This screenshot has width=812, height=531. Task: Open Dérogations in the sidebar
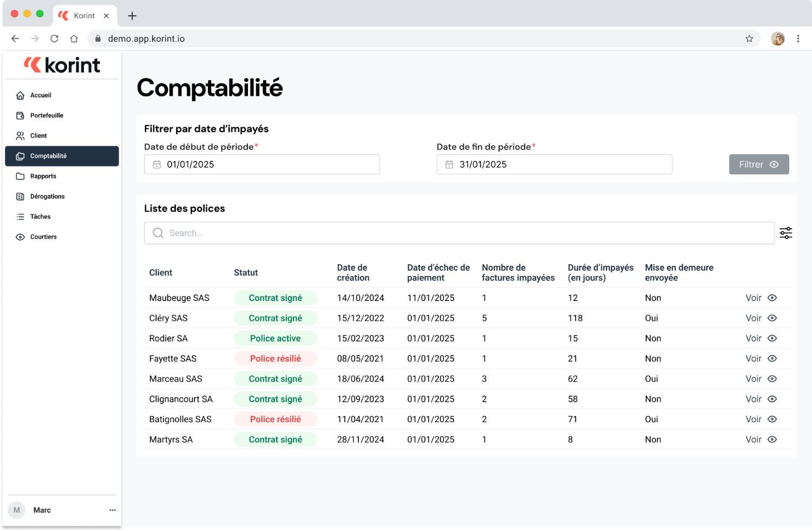point(62,196)
